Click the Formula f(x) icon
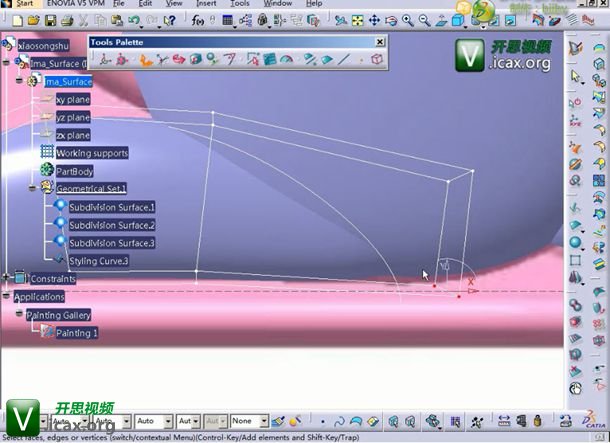Screen dimensions: 610x443 coord(195,19)
